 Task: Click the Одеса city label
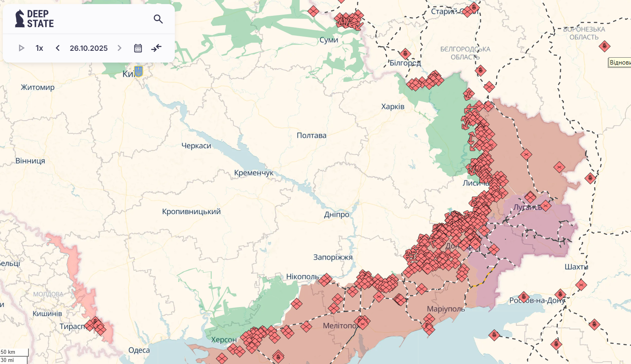click(x=139, y=350)
